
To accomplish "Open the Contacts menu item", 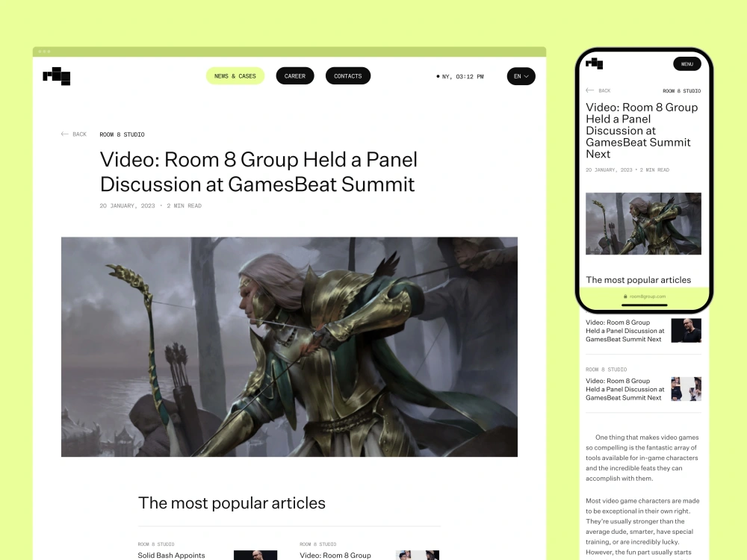I will click(348, 76).
